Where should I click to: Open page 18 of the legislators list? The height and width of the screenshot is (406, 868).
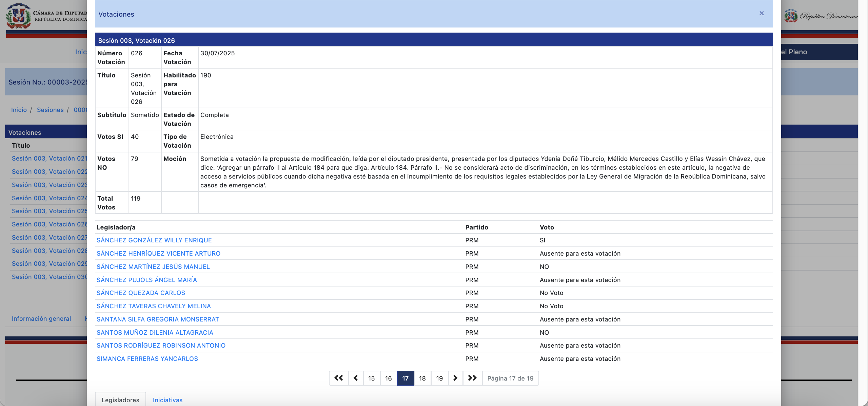coord(422,378)
